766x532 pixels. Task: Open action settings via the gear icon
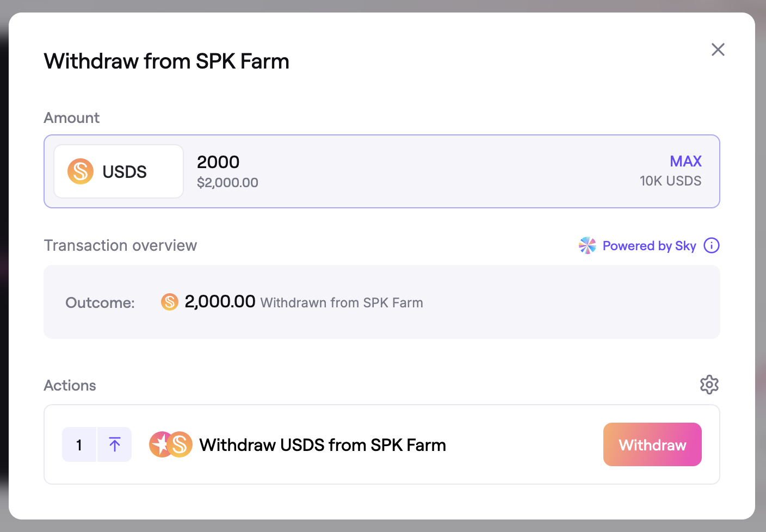709,385
